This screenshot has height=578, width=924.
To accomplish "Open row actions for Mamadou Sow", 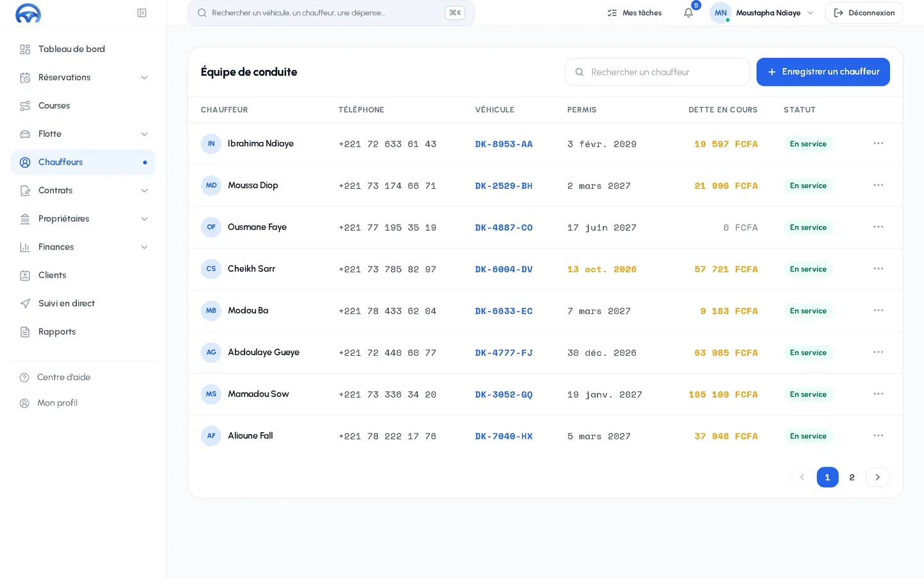I will (x=878, y=394).
